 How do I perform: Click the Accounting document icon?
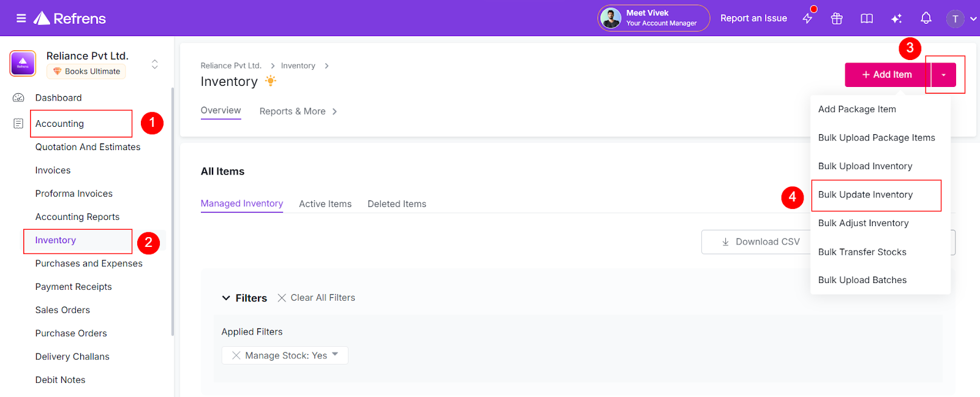pyautogui.click(x=18, y=123)
